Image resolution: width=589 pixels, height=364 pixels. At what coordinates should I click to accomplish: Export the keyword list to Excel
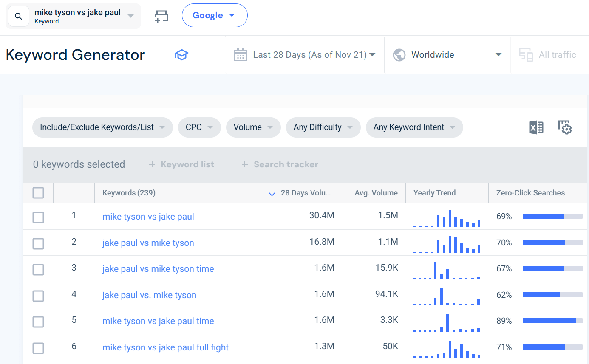(536, 127)
